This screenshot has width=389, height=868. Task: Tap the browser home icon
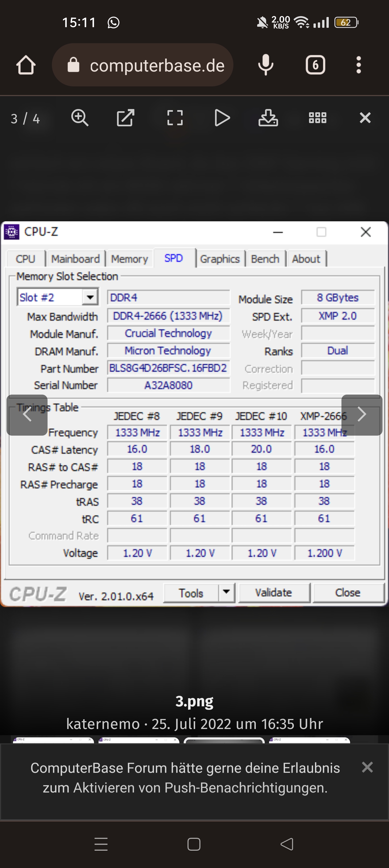pyautogui.click(x=26, y=65)
